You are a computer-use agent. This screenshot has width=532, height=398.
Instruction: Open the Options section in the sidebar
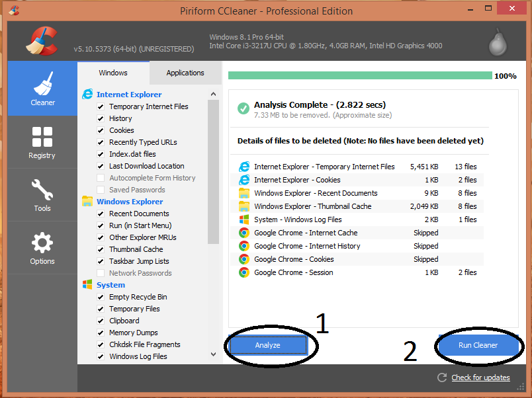tap(42, 248)
